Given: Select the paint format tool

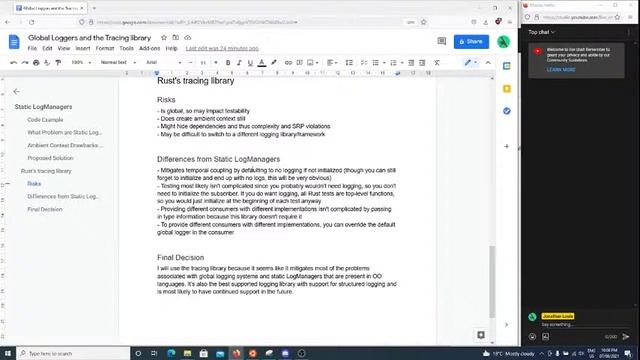Looking at the screenshot, I should (58, 62).
